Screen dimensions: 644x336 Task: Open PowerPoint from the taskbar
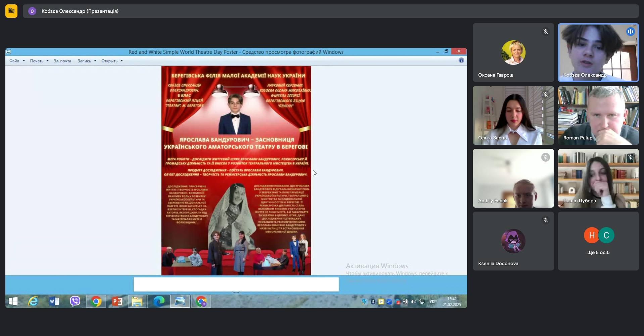pyautogui.click(x=117, y=302)
